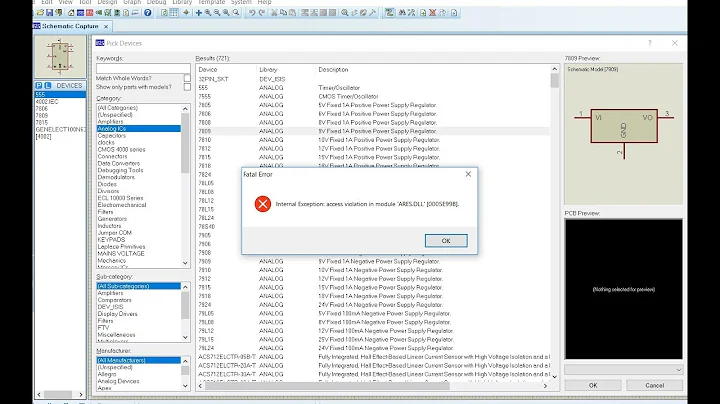Click the Results horizontal scroll right arrow
720x404 pixels.
pos(545,386)
